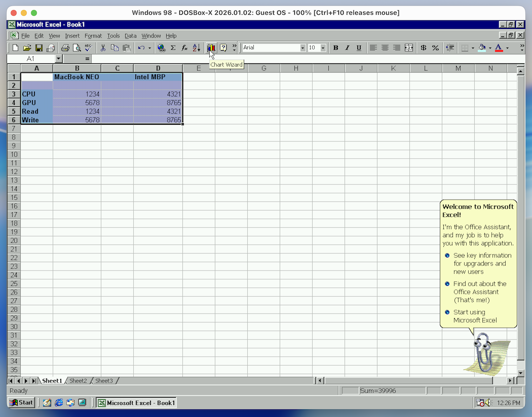Open Office Assistant help question icon
532x417 pixels.
[x=223, y=48]
